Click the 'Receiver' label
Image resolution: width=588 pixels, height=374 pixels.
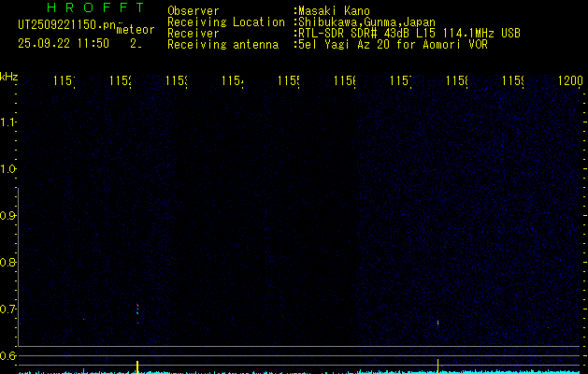click(194, 34)
